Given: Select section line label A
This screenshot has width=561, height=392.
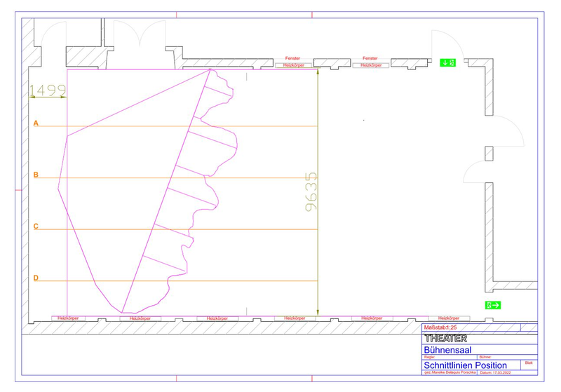Looking at the screenshot, I should (x=36, y=123).
